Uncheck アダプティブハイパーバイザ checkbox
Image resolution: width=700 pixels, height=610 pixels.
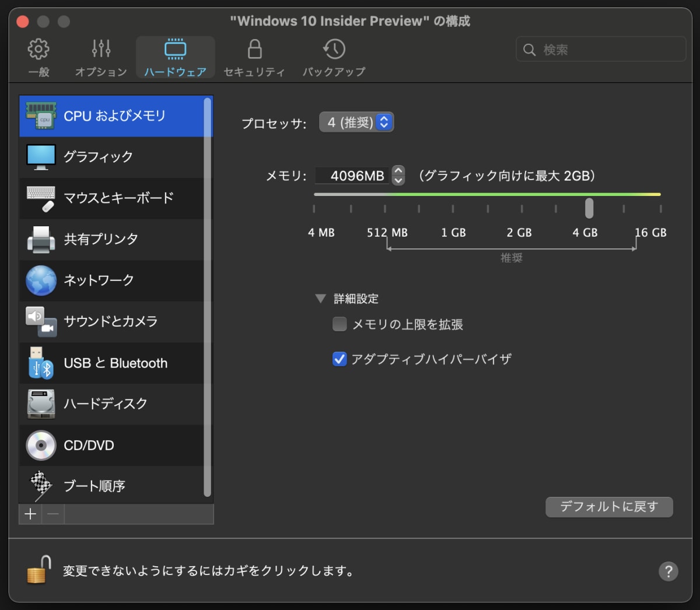(339, 359)
